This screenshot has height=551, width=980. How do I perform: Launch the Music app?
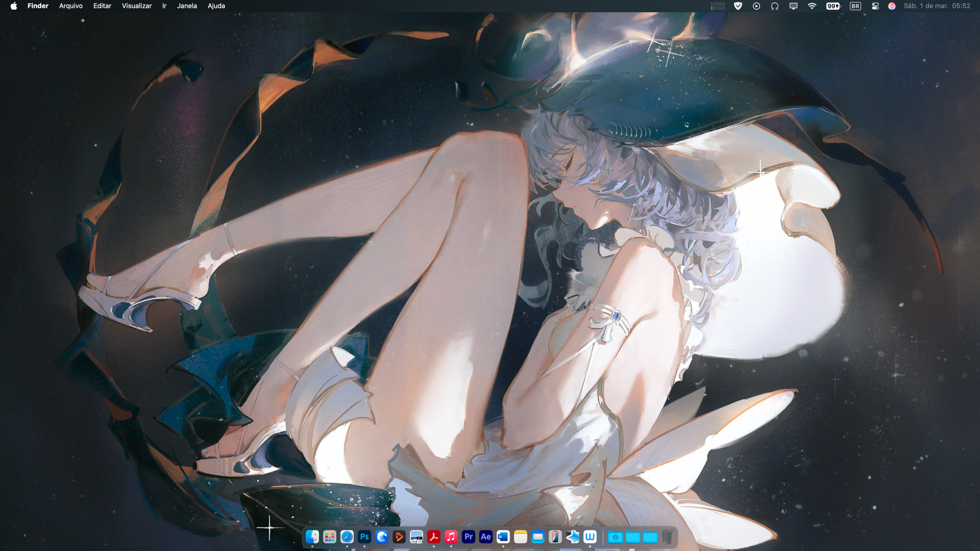coord(451,537)
